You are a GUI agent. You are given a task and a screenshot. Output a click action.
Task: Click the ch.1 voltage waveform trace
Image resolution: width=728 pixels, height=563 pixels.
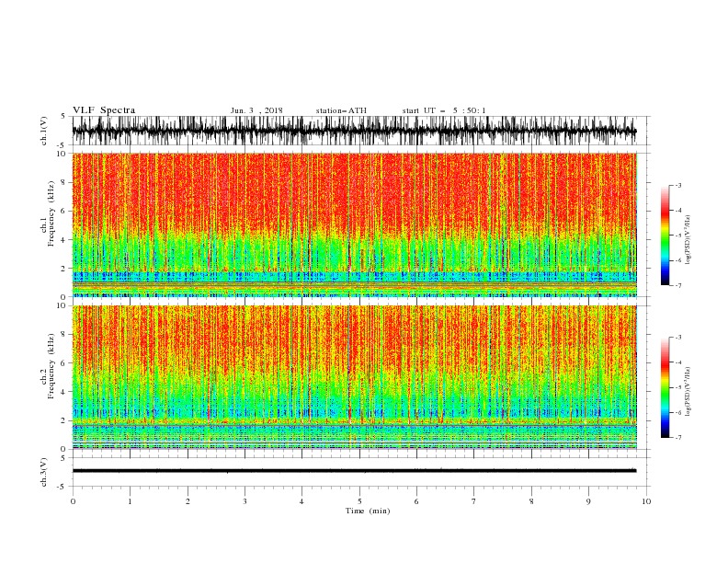pyautogui.click(x=354, y=131)
